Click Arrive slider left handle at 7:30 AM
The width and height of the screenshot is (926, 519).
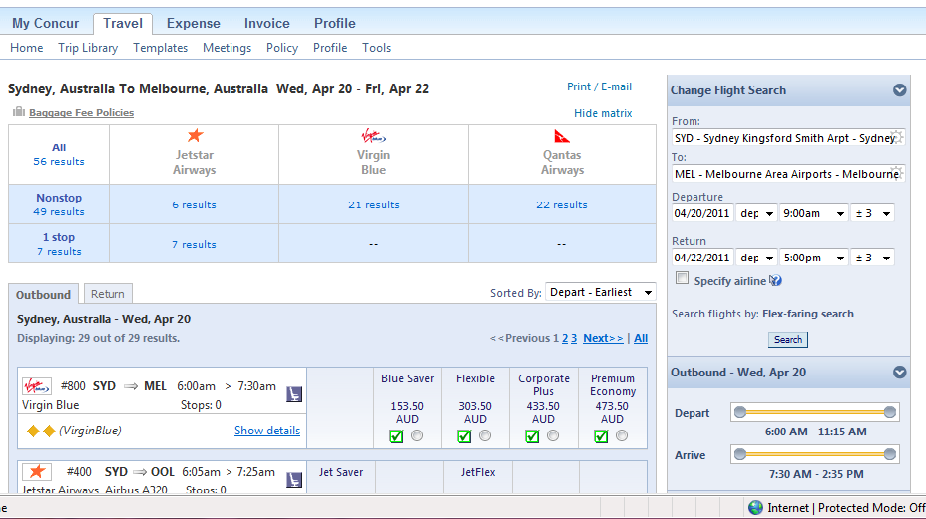coord(739,454)
